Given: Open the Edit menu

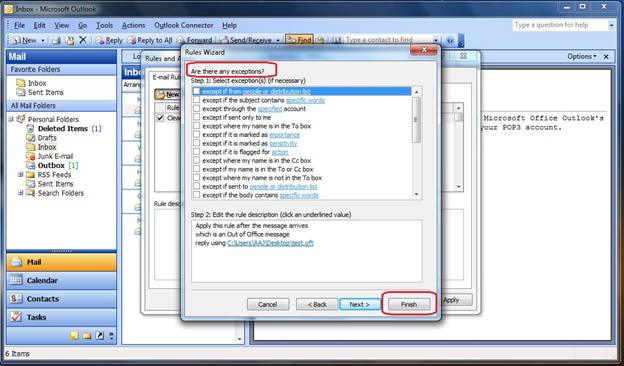Looking at the screenshot, I should point(39,25).
